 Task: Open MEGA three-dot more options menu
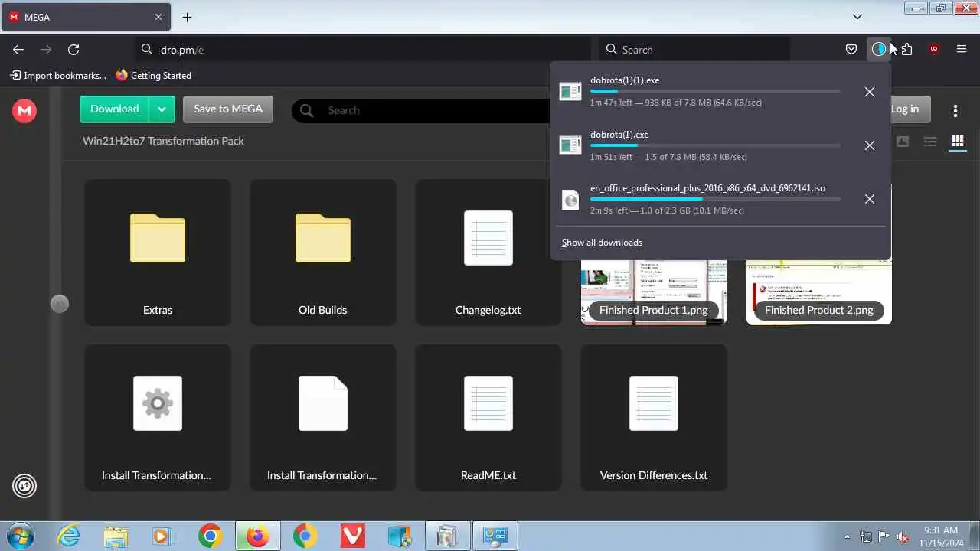click(x=955, y=111)
